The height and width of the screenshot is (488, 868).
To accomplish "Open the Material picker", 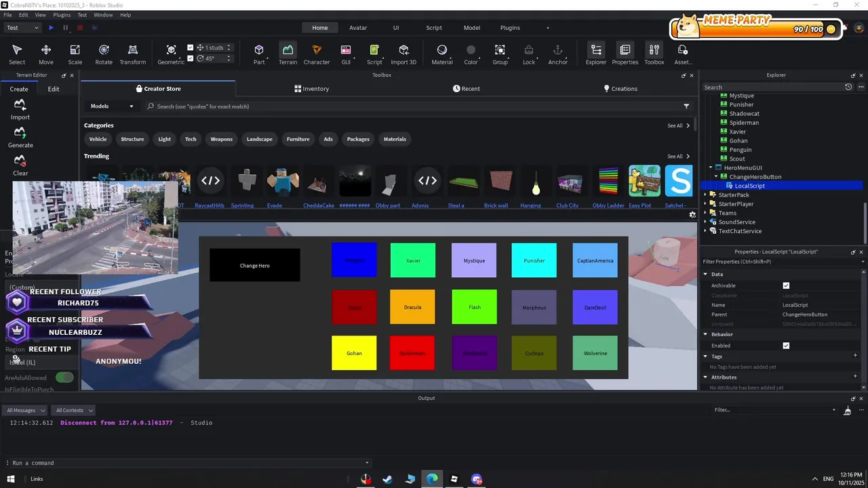I will coord(442,54).
